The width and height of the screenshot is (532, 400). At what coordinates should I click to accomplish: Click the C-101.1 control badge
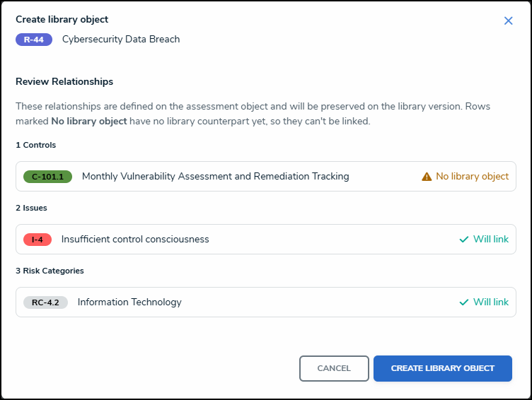[47, 177]
